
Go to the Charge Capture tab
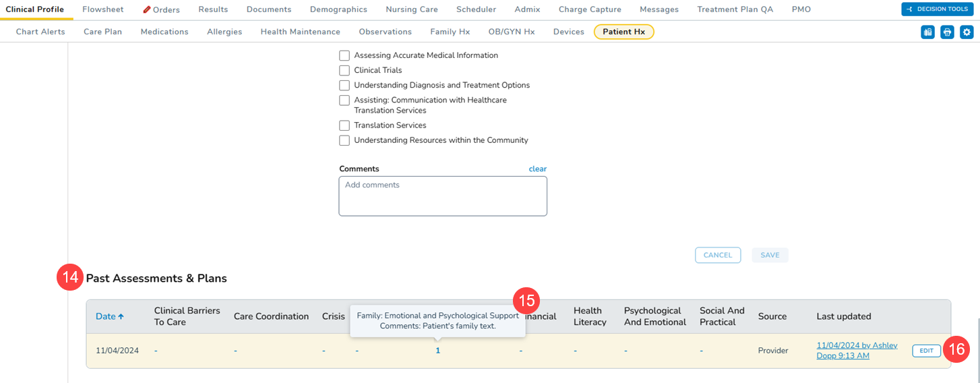tap(590, 9)
